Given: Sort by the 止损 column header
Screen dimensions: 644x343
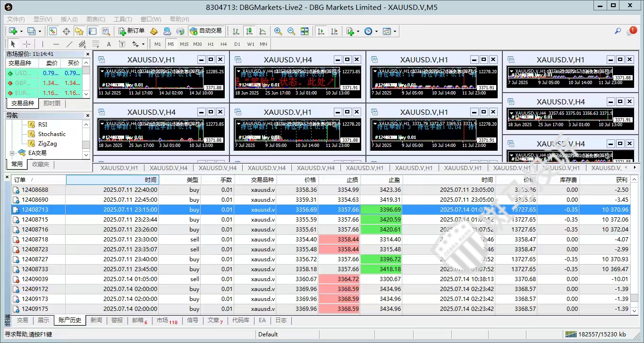Looking at the screenshot, I should click(340, 180).
